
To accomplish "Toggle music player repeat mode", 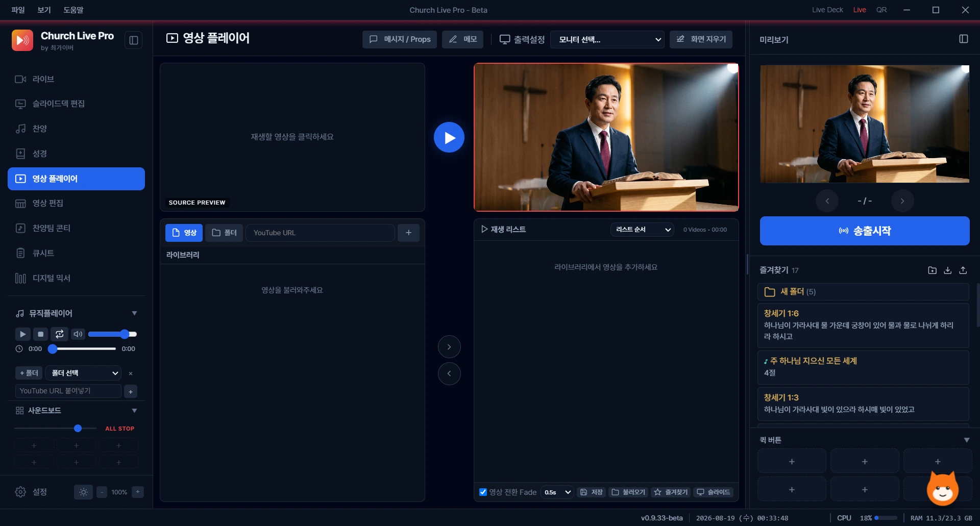I will 59,334.
